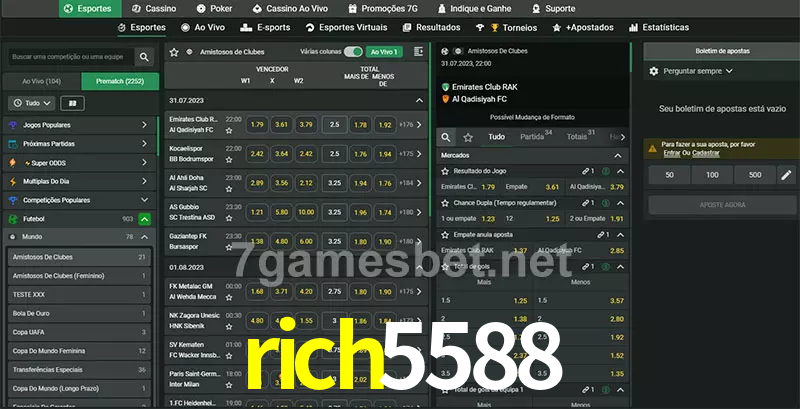Favorite the Amistosos de Clubes league star
Image resolution: width=800 pixels, height=409 pixels.
point(174,51)
